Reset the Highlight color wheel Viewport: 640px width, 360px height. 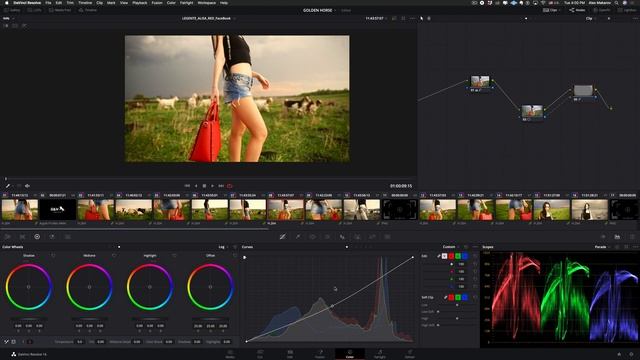[174, 256]
